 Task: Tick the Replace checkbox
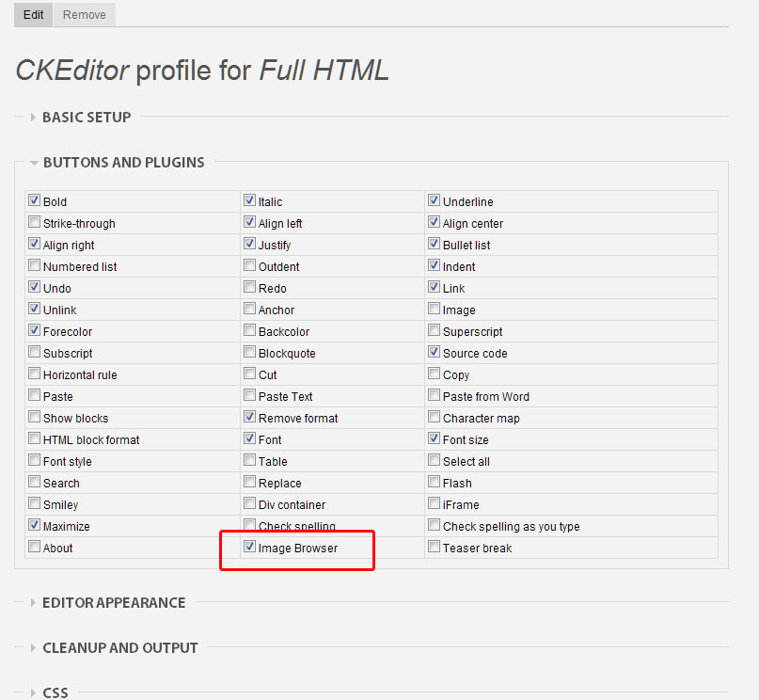tap(250, 482)
